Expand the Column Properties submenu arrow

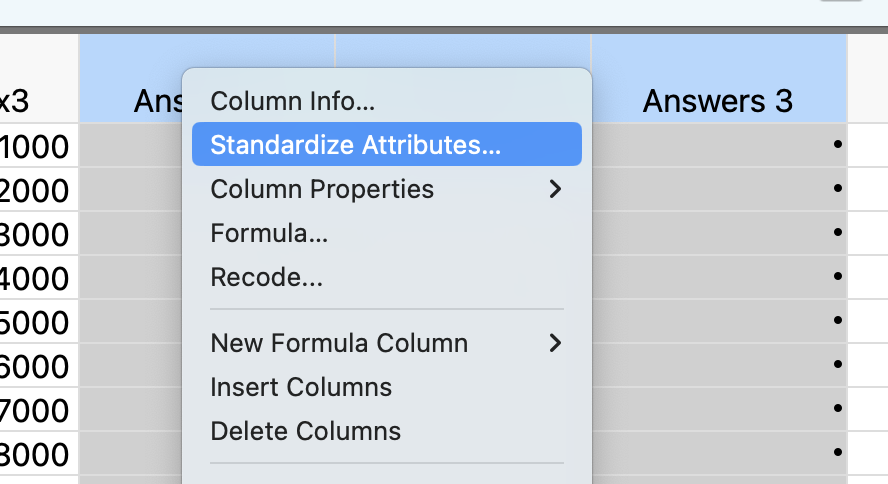click(x=556, y=189)
